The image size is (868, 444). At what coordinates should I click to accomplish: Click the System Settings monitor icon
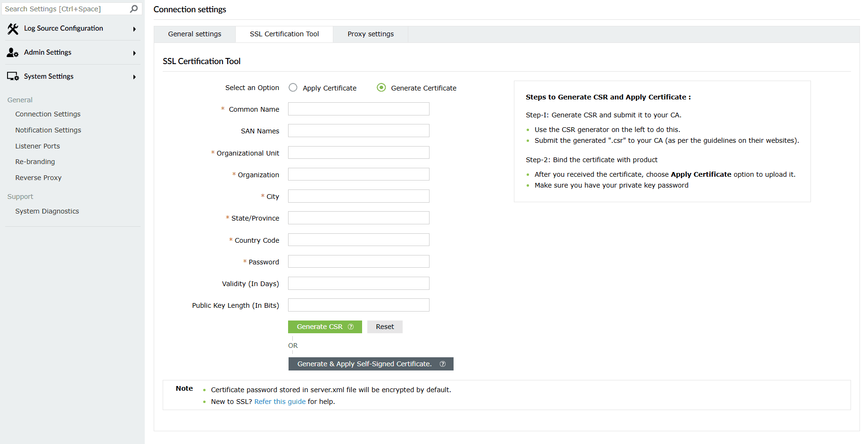point(13,76)
